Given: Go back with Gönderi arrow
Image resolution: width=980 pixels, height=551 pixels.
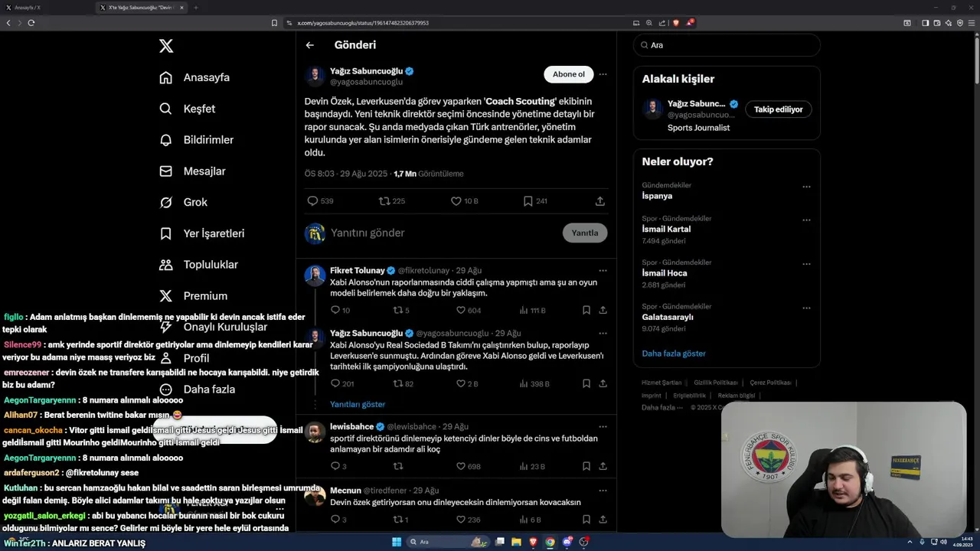Looking at the screenshot, I should point(310,45).
